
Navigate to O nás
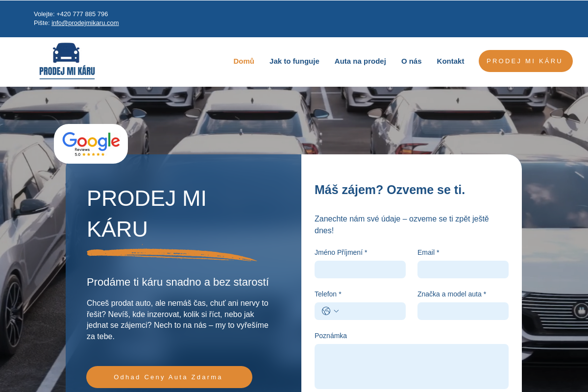click(x=412, y=61)
